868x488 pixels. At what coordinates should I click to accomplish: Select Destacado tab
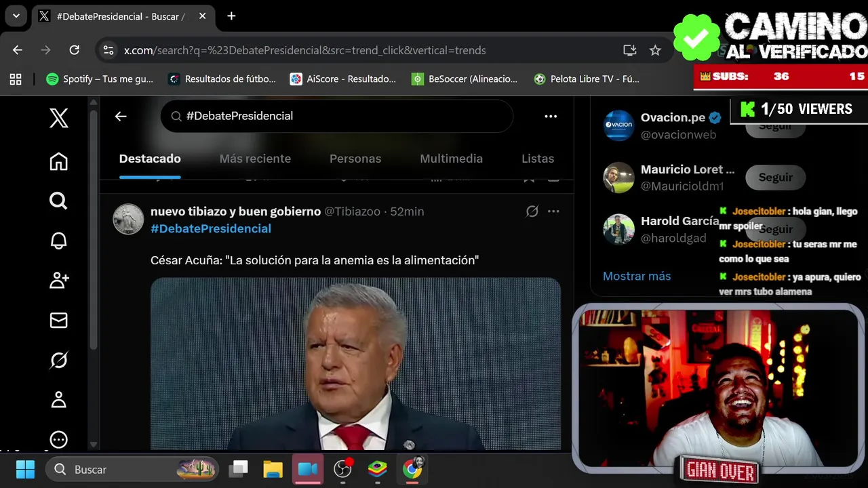click(x=150, y=159)
